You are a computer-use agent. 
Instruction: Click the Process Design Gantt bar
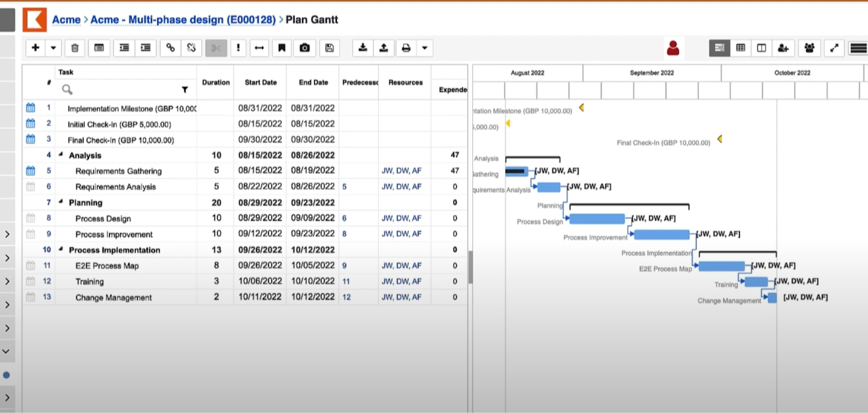tap(597, 219)
